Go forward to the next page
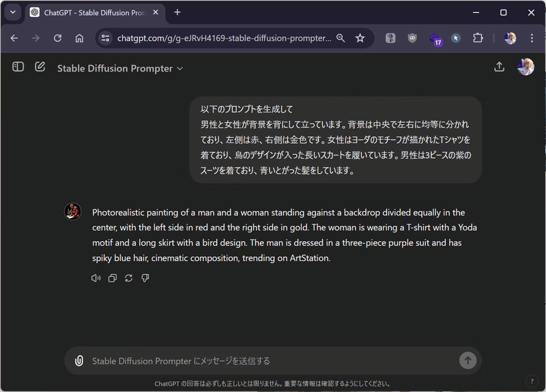Image resolution: width=546 pixels, height=392 pixels. tap(35, 38)
